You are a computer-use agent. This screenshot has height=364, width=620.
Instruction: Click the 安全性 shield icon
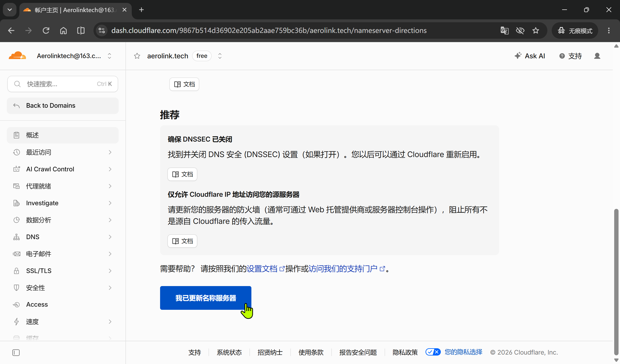pos(16,288)
